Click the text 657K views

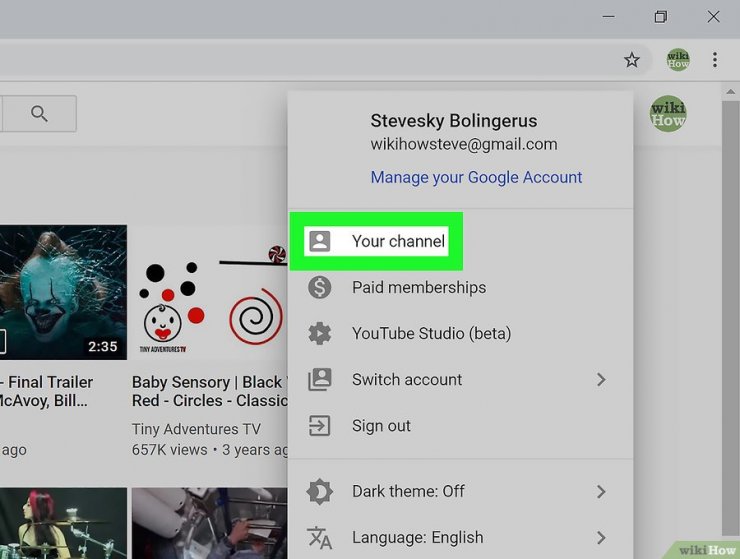click(x=169, y=450)
